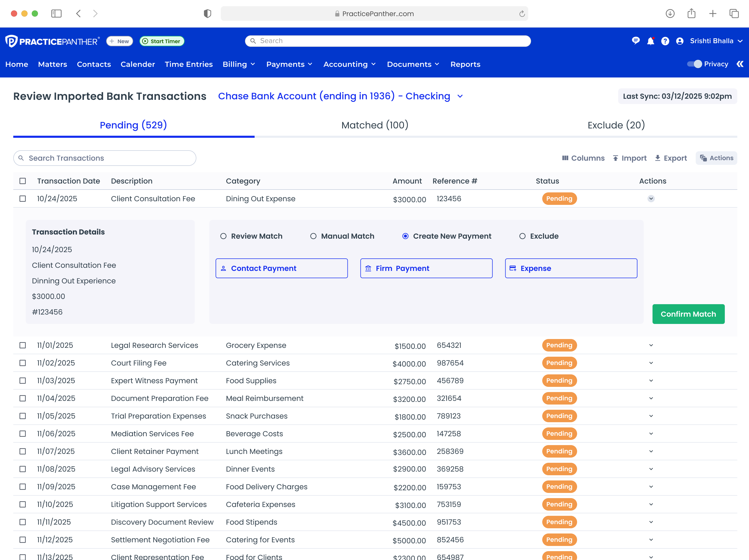Toggle the Privacy switch

pyautogui.click(x=695, y=64)
